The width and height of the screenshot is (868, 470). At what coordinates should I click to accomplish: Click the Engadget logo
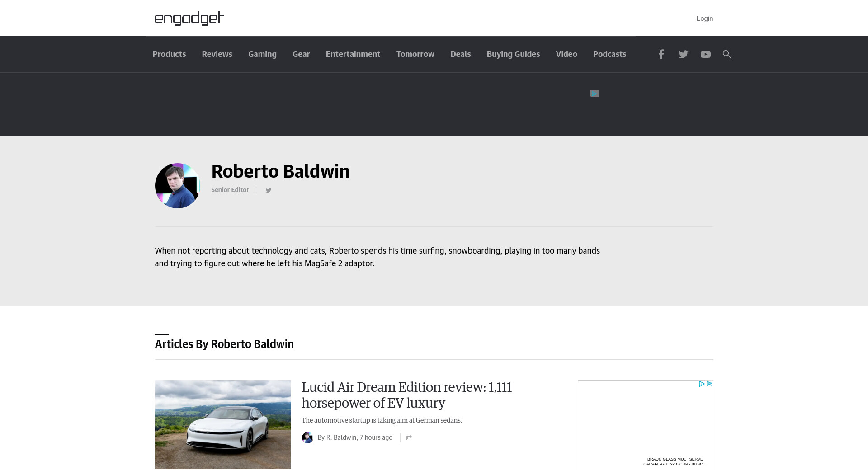[x=189, y=18]
